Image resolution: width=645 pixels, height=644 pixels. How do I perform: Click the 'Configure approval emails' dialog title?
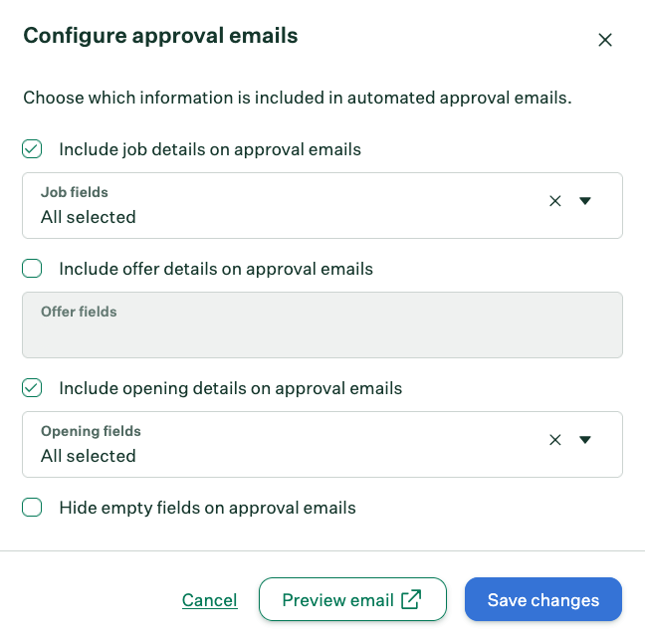(x=160, y=36)
